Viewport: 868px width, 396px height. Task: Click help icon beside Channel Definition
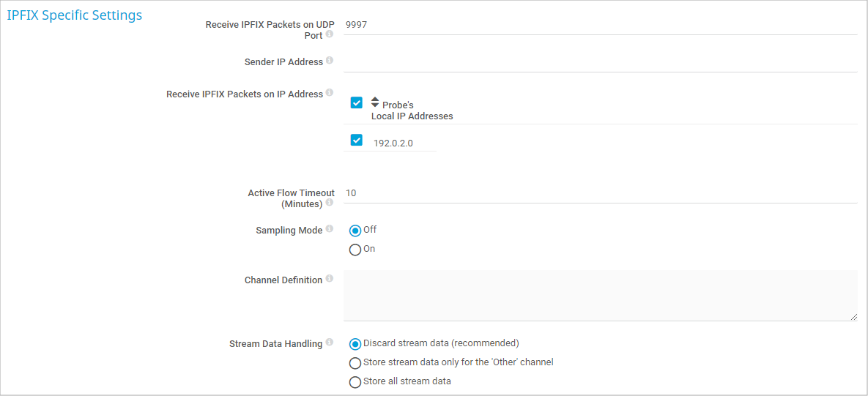pos(330,279)
